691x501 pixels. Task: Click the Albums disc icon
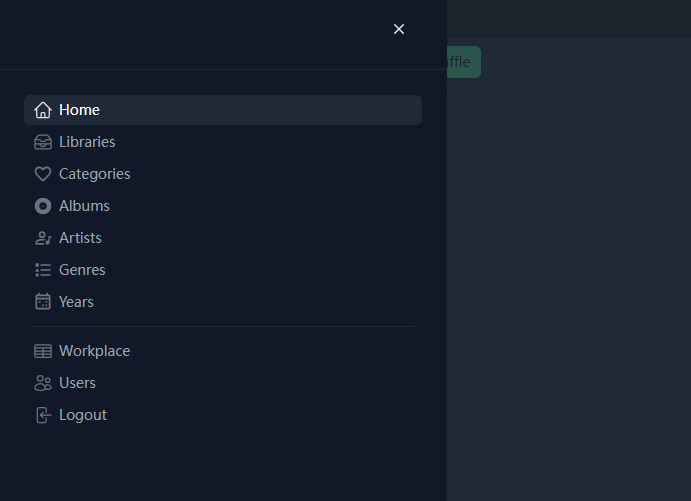click(43, 206)
